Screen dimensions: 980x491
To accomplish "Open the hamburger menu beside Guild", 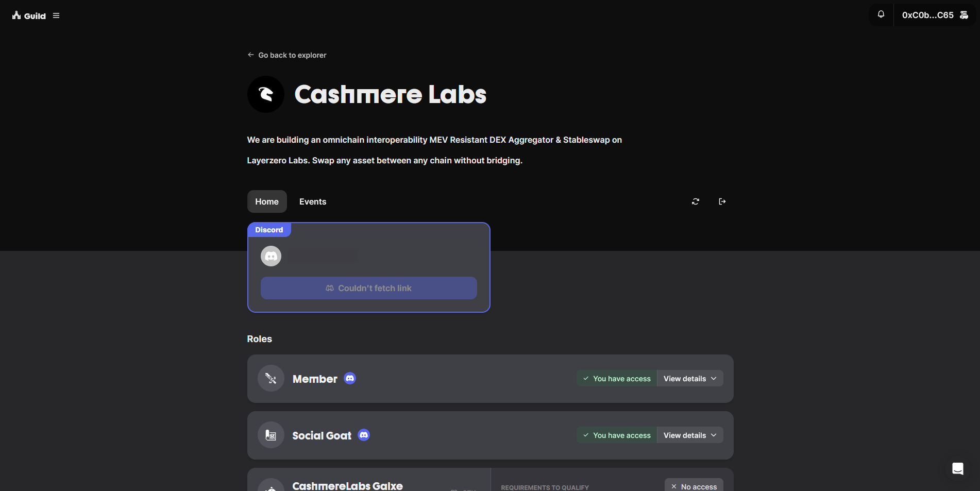I will click(56, 15).
